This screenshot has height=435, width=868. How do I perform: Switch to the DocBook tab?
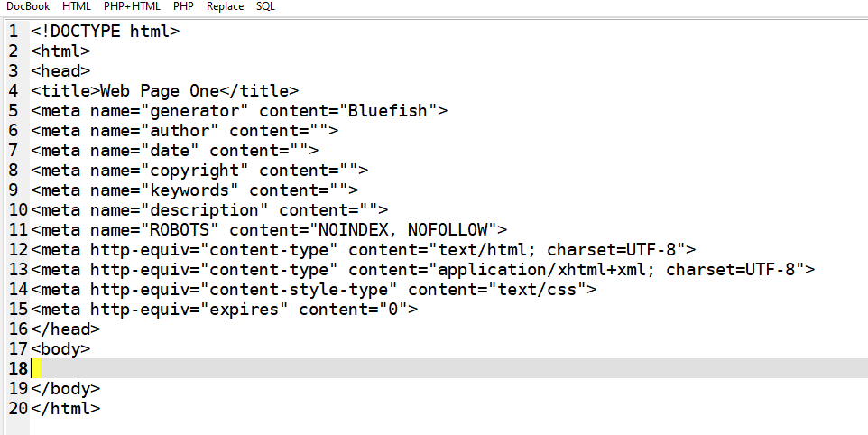(28, 6)
